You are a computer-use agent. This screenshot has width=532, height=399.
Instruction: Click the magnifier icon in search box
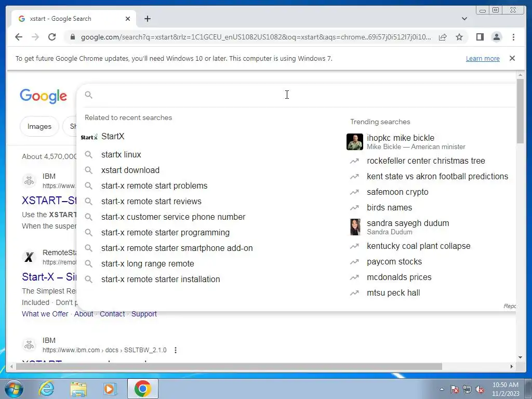88,95
